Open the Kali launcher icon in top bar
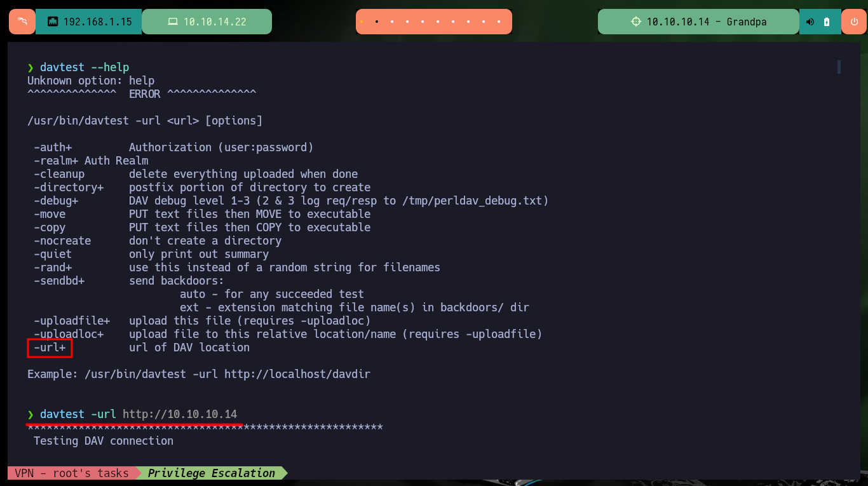The image size is (868, 486). click(x=22, y=22)
